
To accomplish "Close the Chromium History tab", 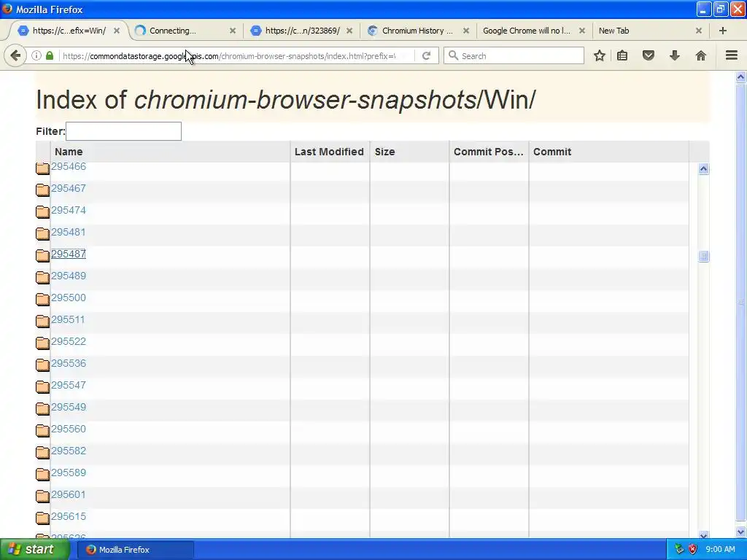I will [x=466, y=31].
